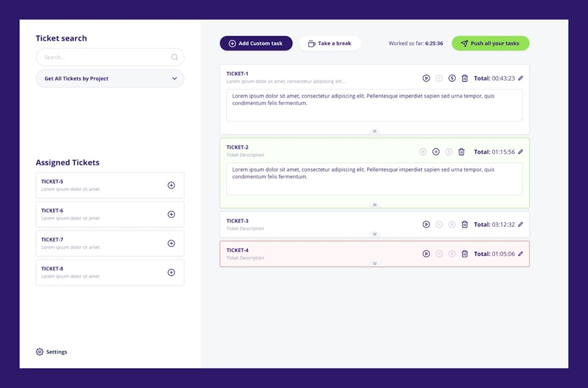588x388 pixels.
Task: Open Get All Tickets by Project dropdown
Action: tap(110, 78)
